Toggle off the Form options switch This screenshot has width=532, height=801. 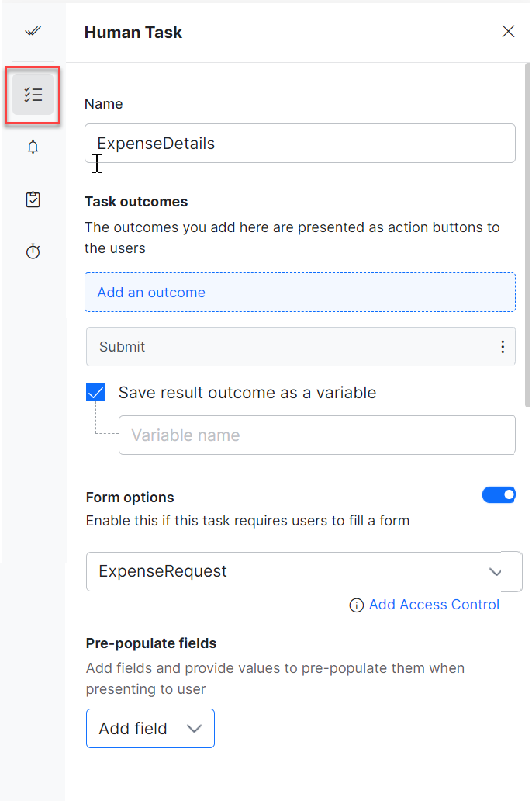[499, 495]
